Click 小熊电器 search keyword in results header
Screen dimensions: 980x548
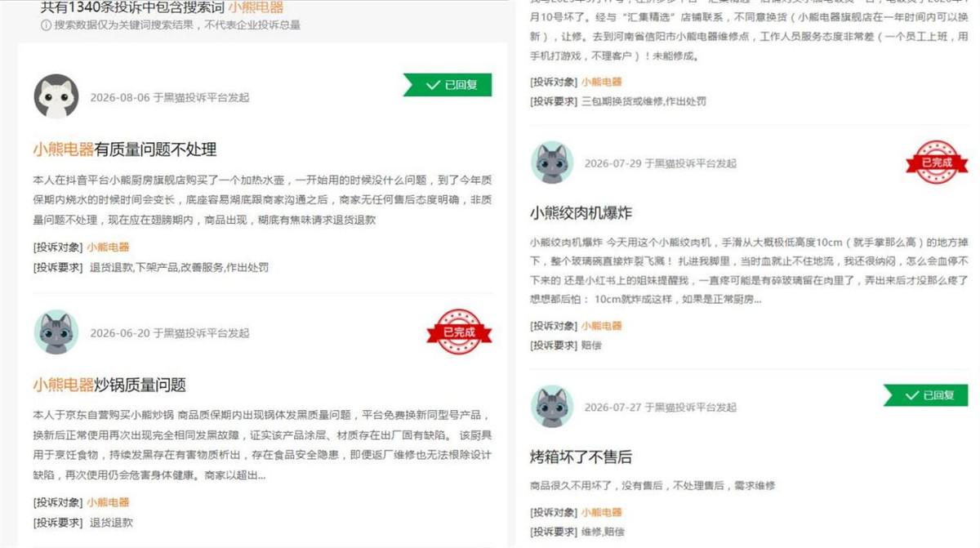pos(256,7)
